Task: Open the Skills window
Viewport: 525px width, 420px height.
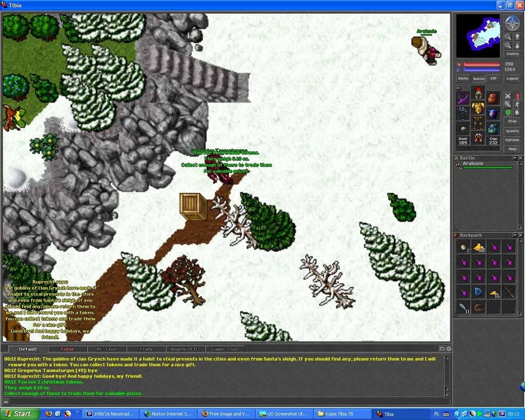Action: tap(463, 78)
